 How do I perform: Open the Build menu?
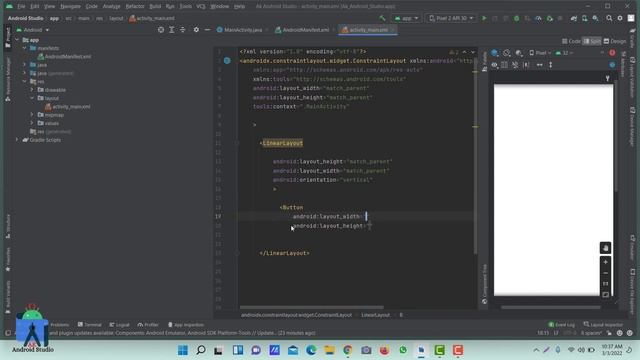pos(155,7)
